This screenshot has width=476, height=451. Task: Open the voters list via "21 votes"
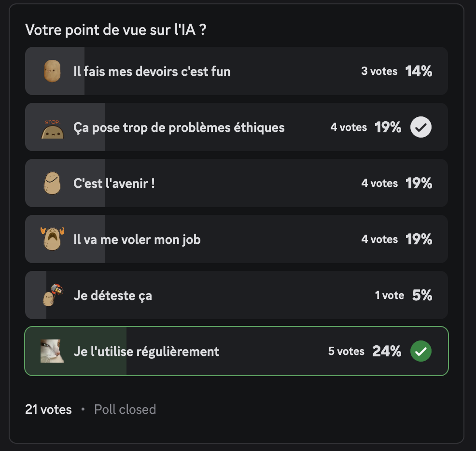click(x=48, y=409)
